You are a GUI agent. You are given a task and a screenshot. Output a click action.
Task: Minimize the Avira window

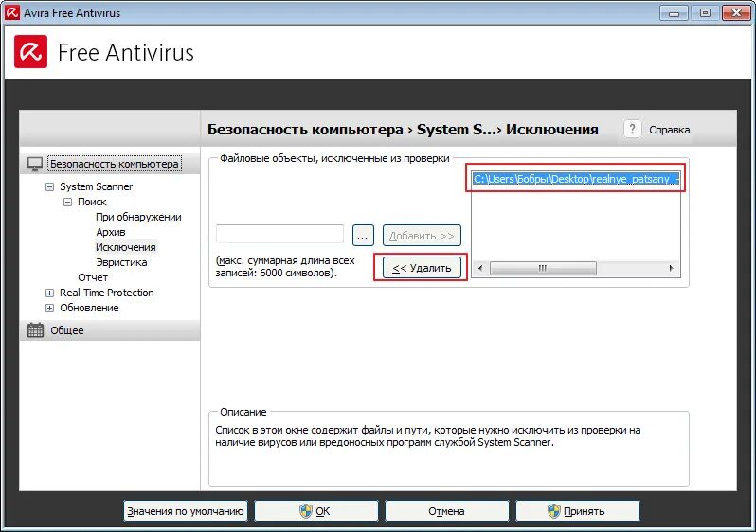(674, 13)
